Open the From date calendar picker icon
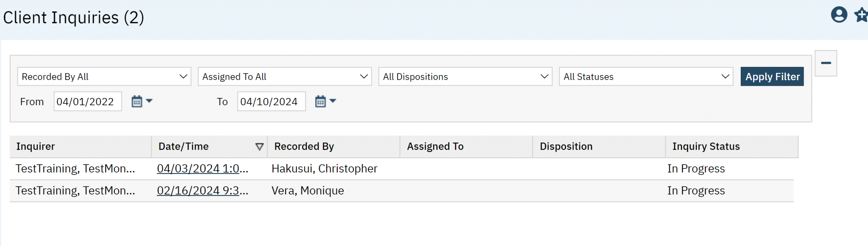The width and height of the screenshot is (868, 246). (x=136, y=101)
